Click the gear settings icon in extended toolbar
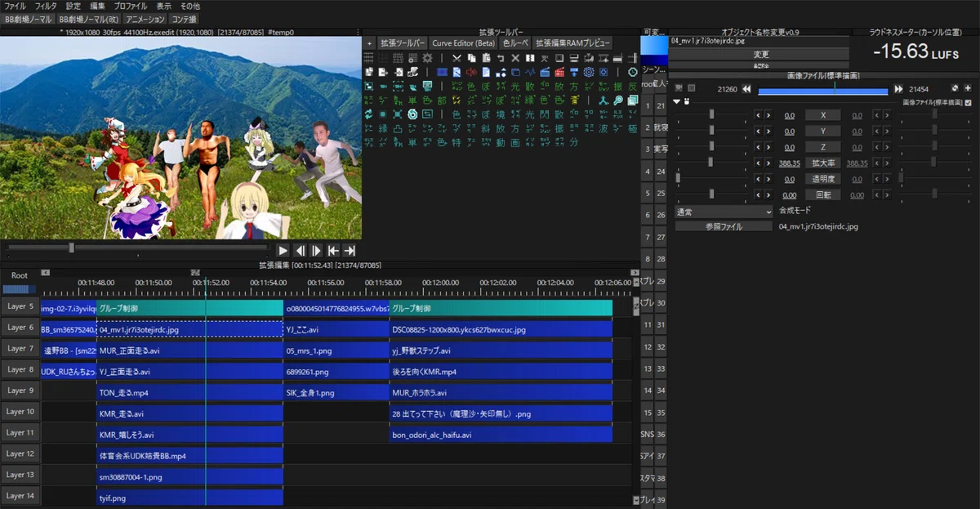This screenshot has height=509, width=980. (427, 59)
